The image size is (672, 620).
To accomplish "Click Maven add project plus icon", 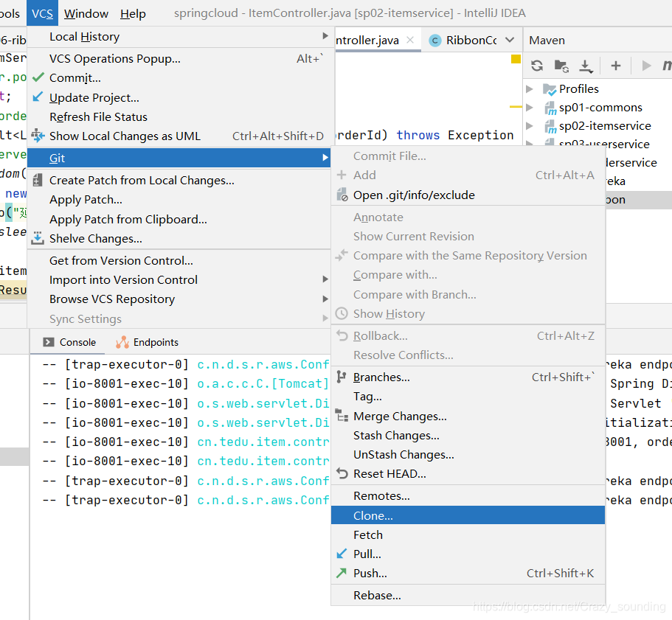I will pos(616,66).
